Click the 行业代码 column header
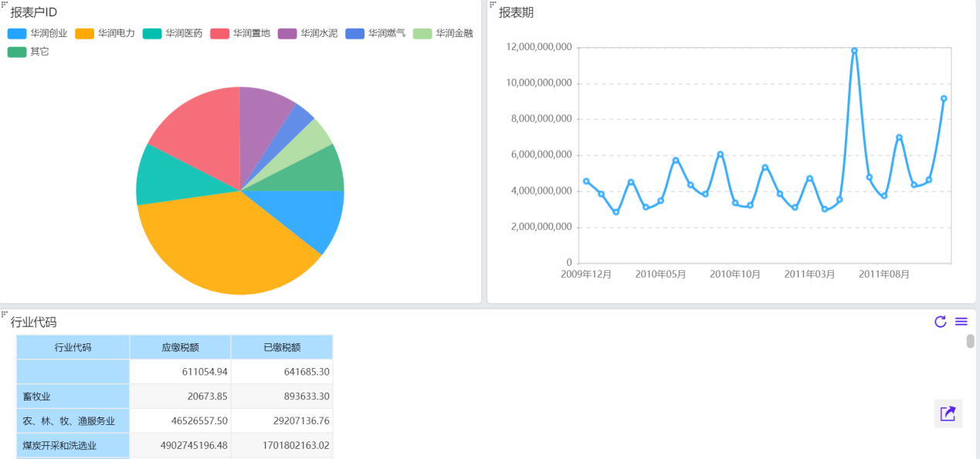Viewport: 980px width, 459px height. point(73,347)
